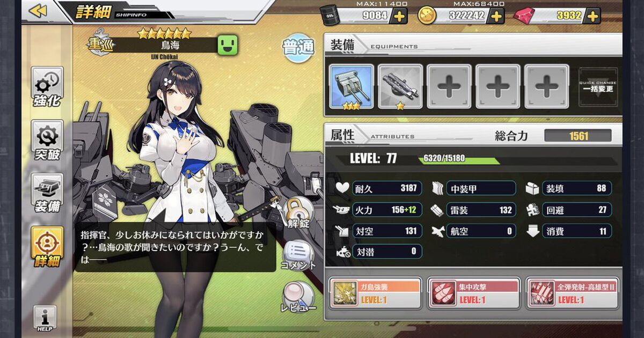The image size is (644, 338).
Task: Add oil with the plus button
Action: click(399, 16)
